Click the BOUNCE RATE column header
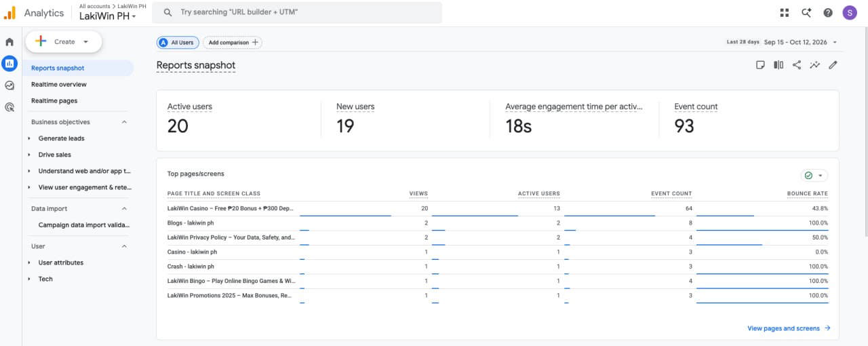 click(x=808, y=194)
